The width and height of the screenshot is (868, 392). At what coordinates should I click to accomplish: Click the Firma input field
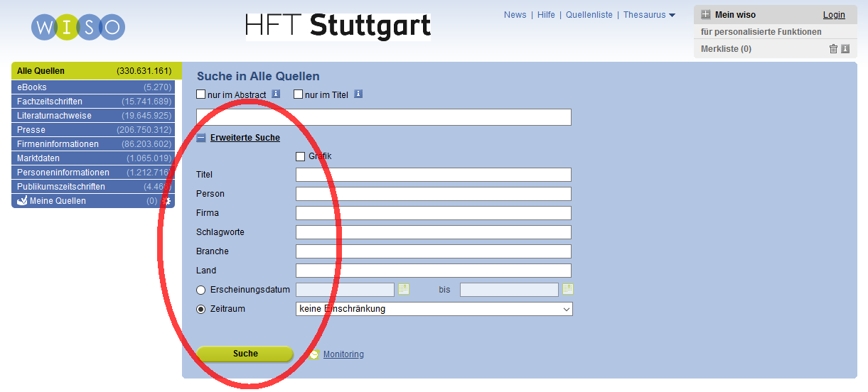click(x=434, y=213)
